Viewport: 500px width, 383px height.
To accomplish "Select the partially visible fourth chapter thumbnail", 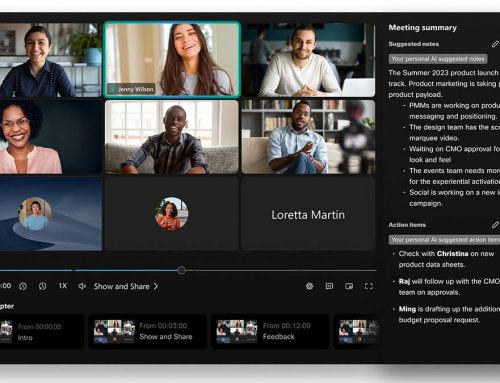I will pos(358,331).
